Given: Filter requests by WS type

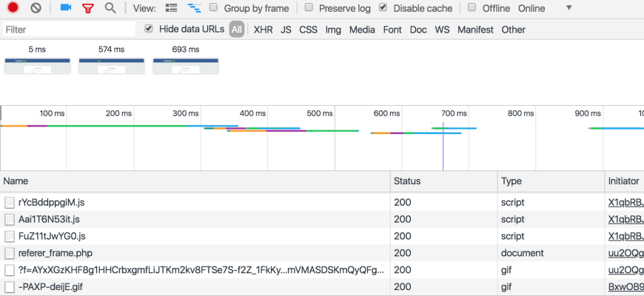Looking at the screenshot, I should 442,30.
